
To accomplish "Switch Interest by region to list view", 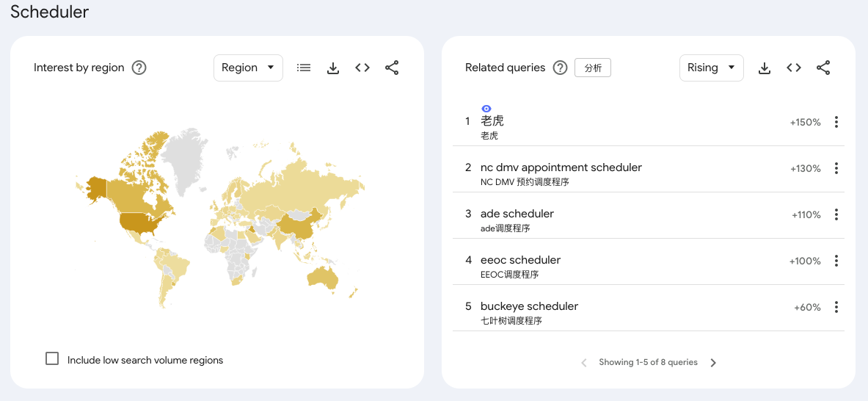I will tap(303, 68).
